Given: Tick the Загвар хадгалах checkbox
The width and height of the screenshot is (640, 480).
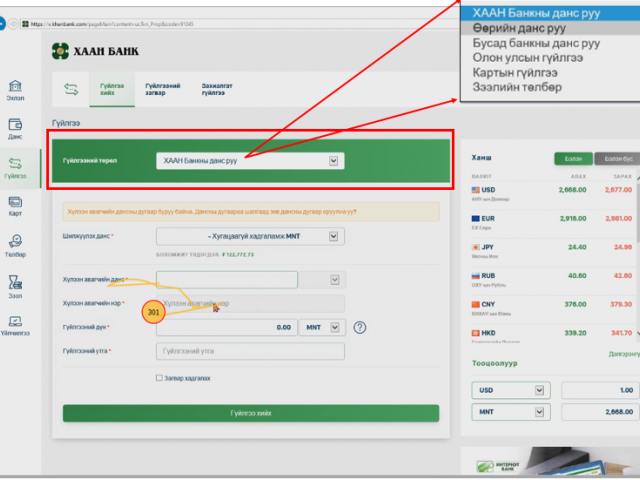Looking at the screenshot, I should tap(159, 378).
